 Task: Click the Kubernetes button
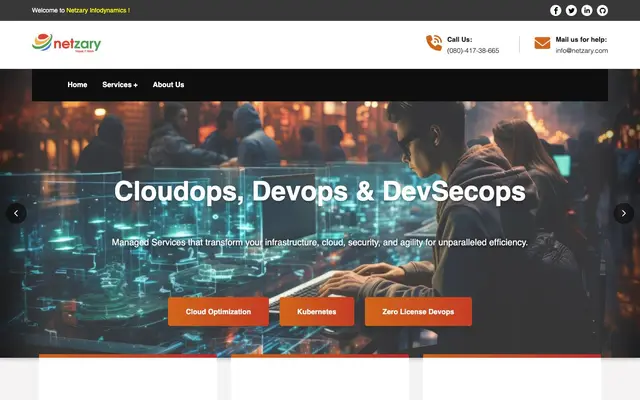click(x=317, y=311)
